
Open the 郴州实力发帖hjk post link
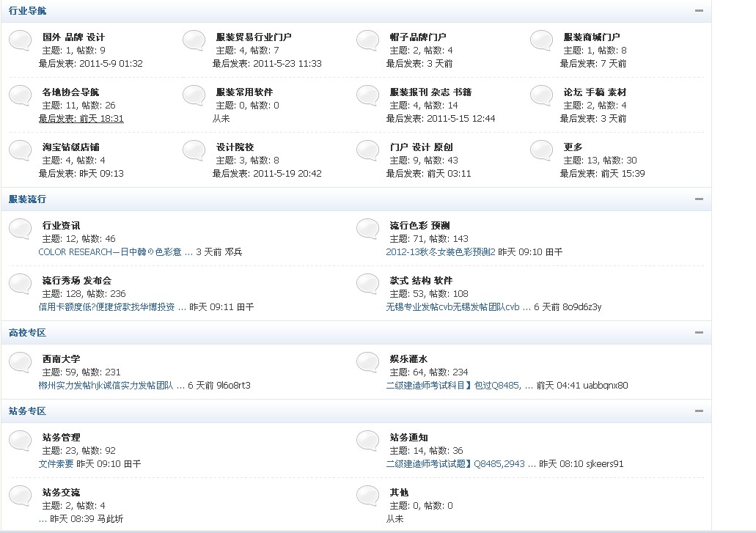[111, 386]
